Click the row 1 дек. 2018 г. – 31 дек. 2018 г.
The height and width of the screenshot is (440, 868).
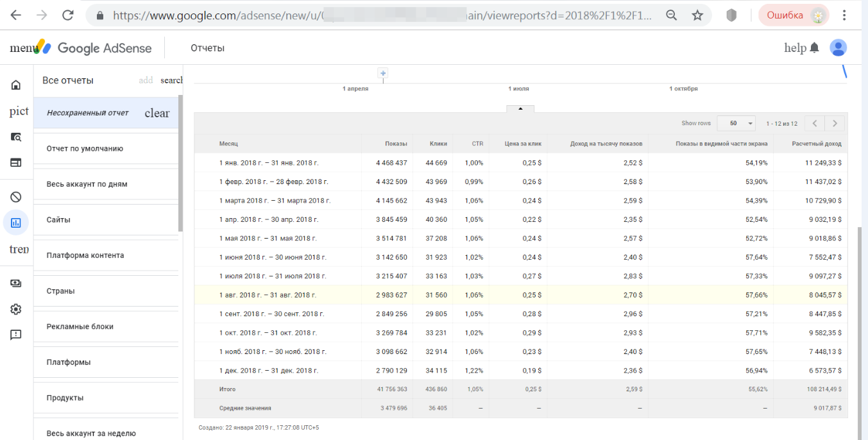pos(520,371)
